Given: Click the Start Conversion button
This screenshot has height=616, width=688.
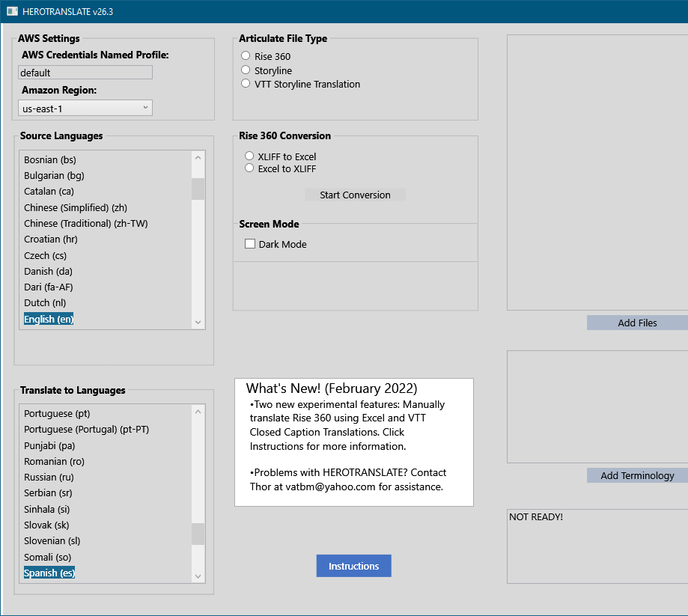Looking at the screenshot, I should click(x=355, y=195).
